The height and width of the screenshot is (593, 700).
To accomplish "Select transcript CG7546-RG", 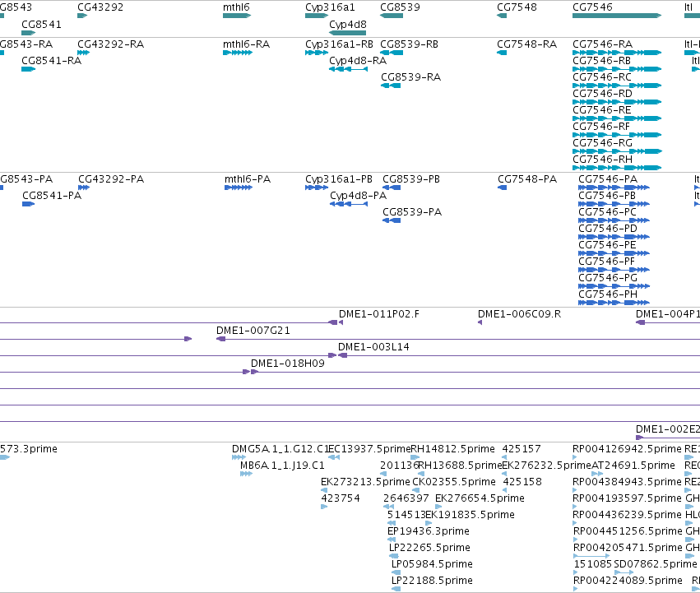I will (602, 143).
